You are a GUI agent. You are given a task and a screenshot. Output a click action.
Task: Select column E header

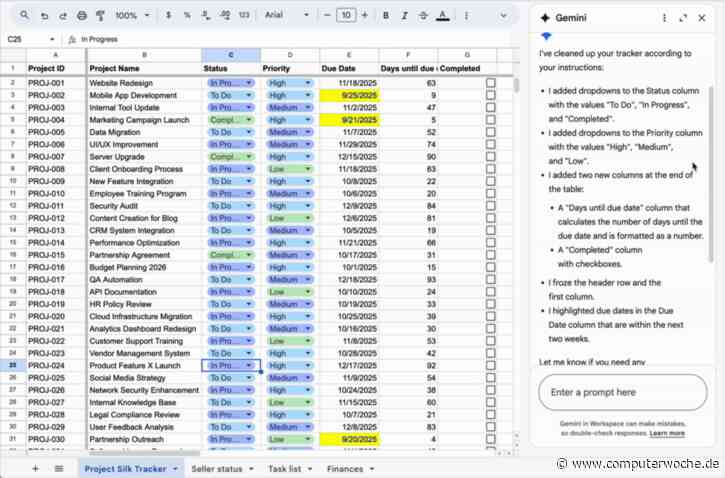point(349,55)
